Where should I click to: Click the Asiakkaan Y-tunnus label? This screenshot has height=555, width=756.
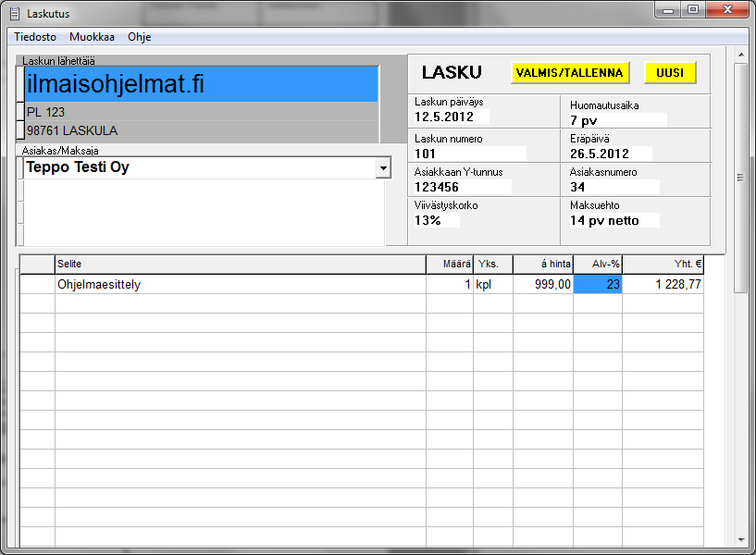pyautogui.click(x=459, y=172)
